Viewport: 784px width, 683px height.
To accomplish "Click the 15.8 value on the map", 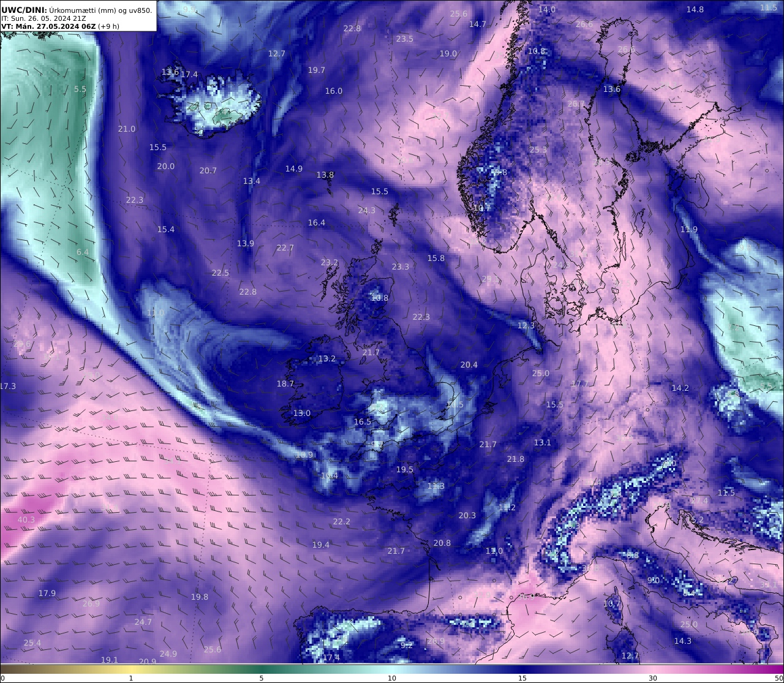I will pyautogui.click(x=435, y=258).
